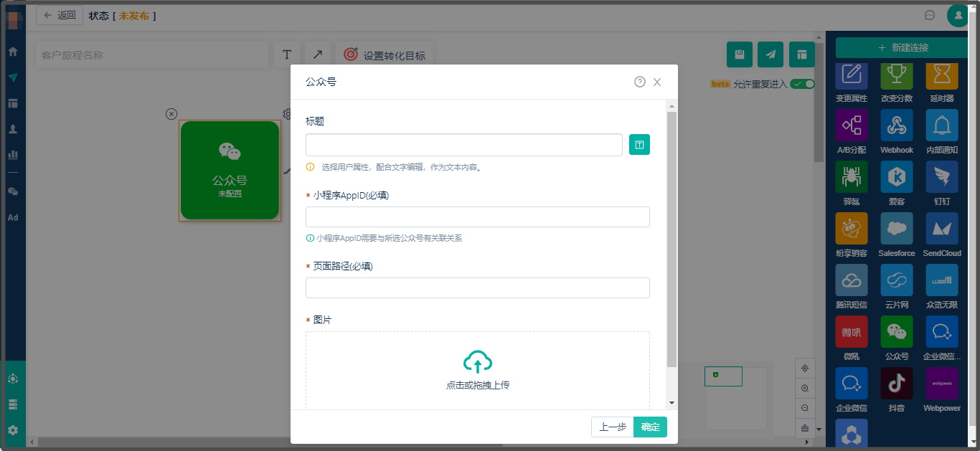The width and height of the screenshot is (980, 451).
Task: Focus the 页面路径 input field
Action: click(x=478, y=288)
